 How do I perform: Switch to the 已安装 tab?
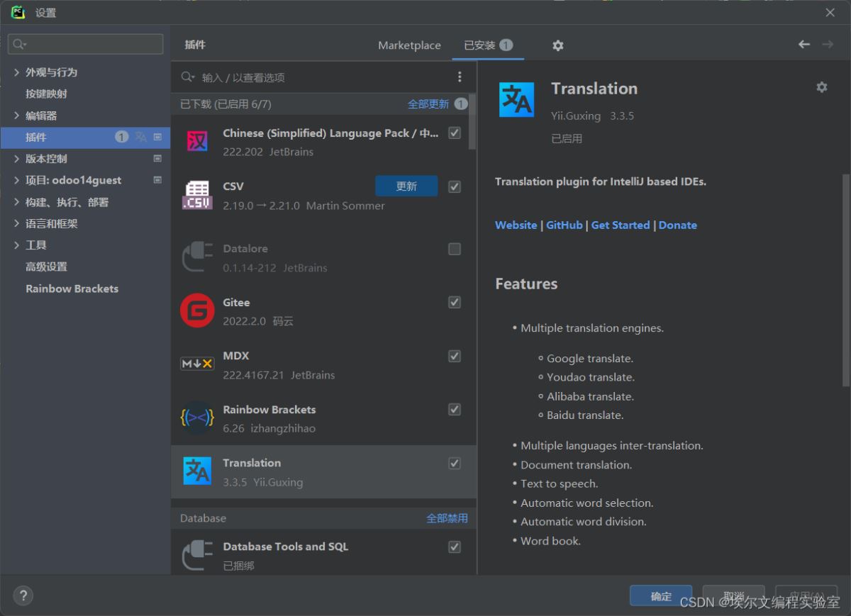pos(480,45)
